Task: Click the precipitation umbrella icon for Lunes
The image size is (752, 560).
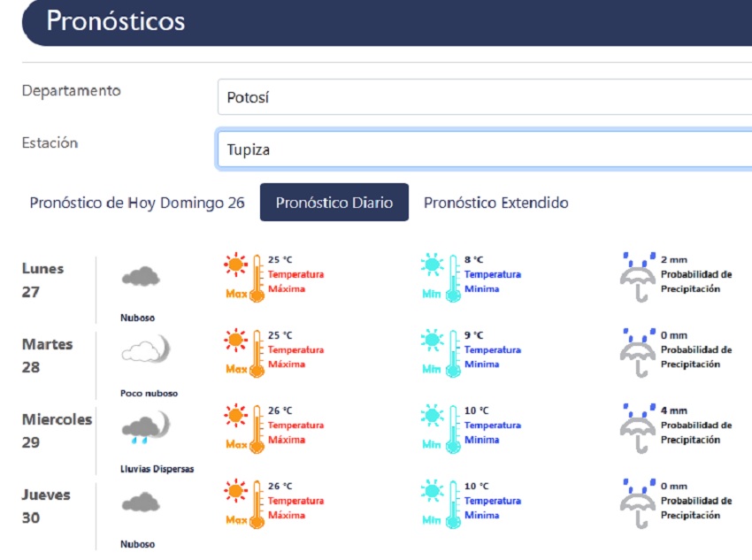Action: click(x=637, y=278)
